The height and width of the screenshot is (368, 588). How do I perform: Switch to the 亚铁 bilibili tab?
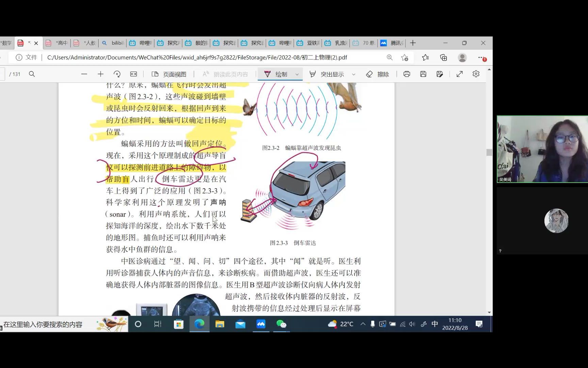click(308, 43)
